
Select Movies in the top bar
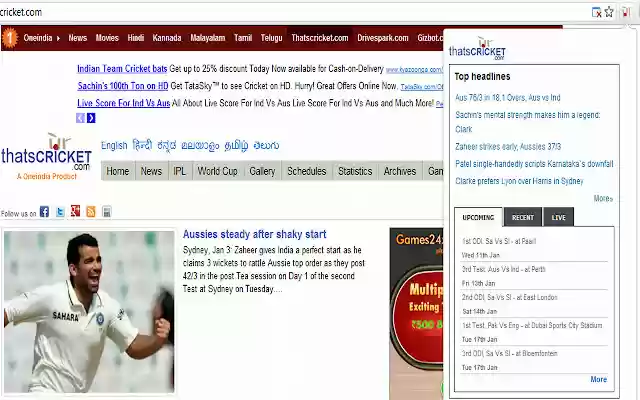pyautogui.click(x=107, y=38)
